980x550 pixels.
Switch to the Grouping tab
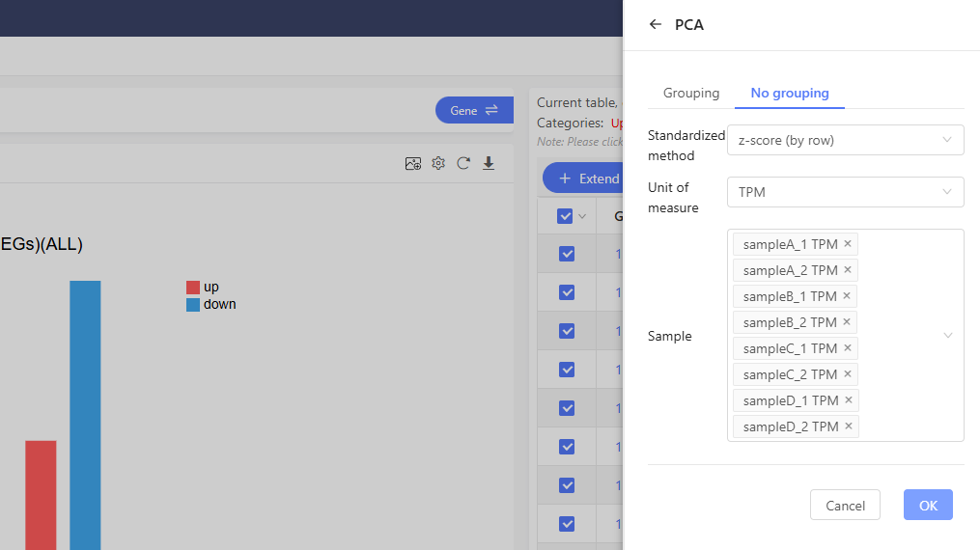click(691, 94)
